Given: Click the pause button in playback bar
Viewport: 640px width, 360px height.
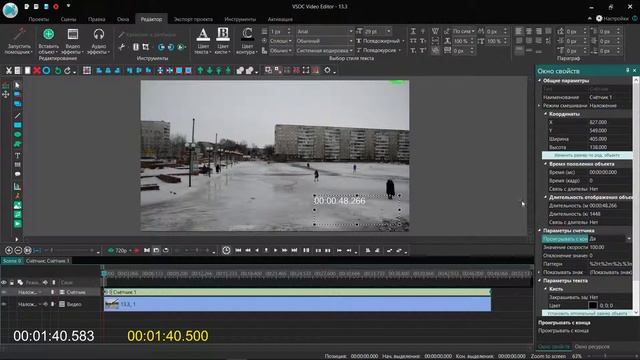Looking at the screenshot, I should point(306,250).
